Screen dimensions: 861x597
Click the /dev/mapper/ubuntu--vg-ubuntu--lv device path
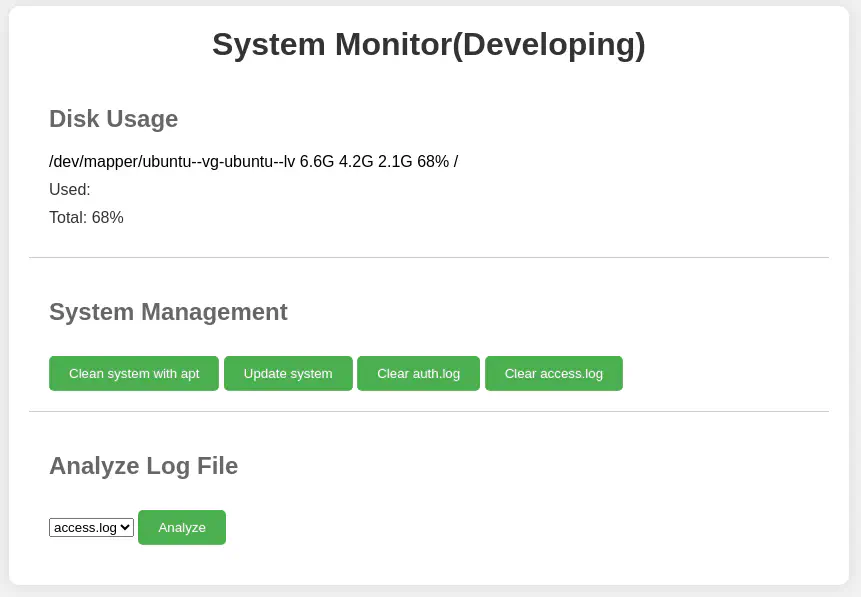point(172,162)
